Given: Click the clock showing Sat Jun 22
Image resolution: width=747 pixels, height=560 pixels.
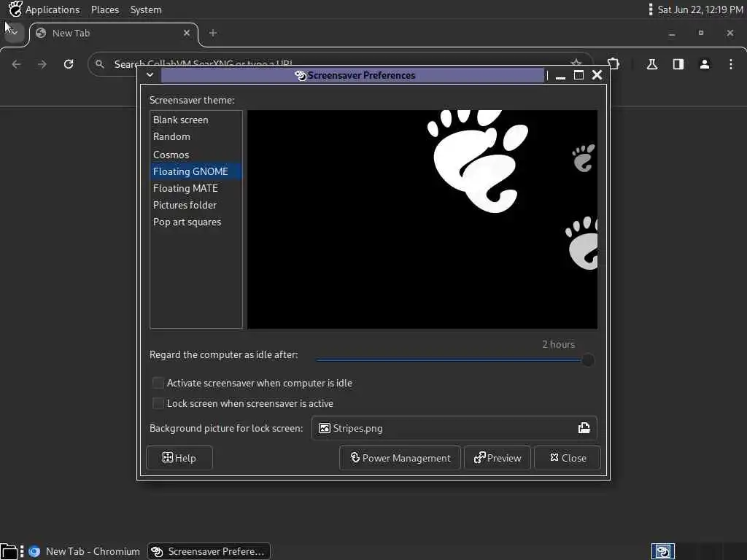Looking at the screenshot, I should tap(700, 9).
